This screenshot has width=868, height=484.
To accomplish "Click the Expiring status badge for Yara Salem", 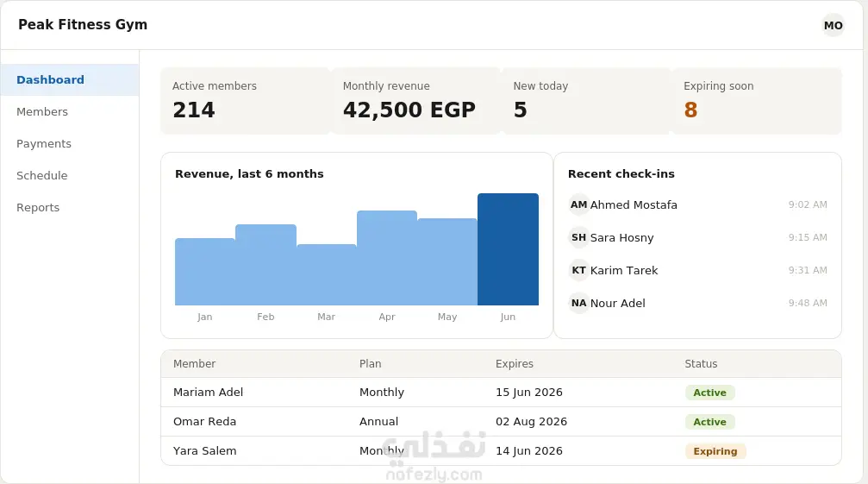I will pyautogui.click(x=715, y=451).
